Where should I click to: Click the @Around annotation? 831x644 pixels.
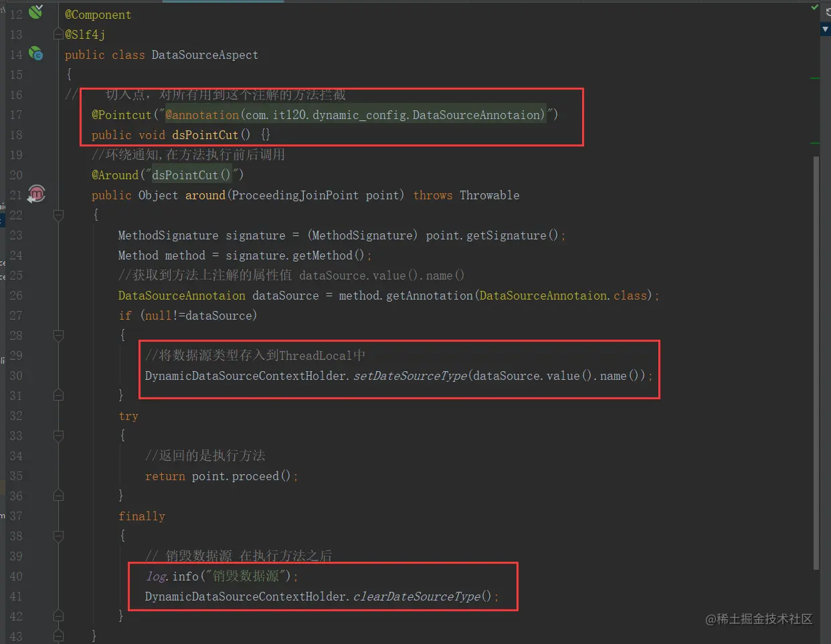point(115,175)
